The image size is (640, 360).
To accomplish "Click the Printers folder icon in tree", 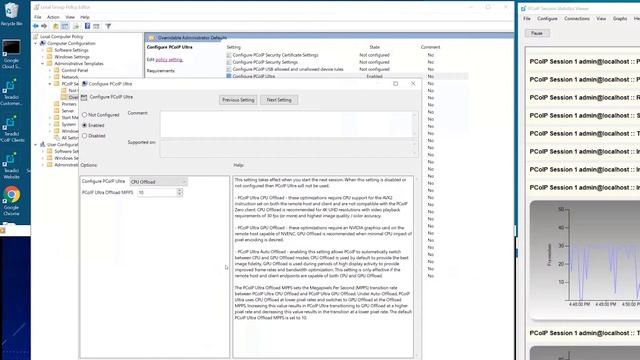I will [x=57, y=104].
